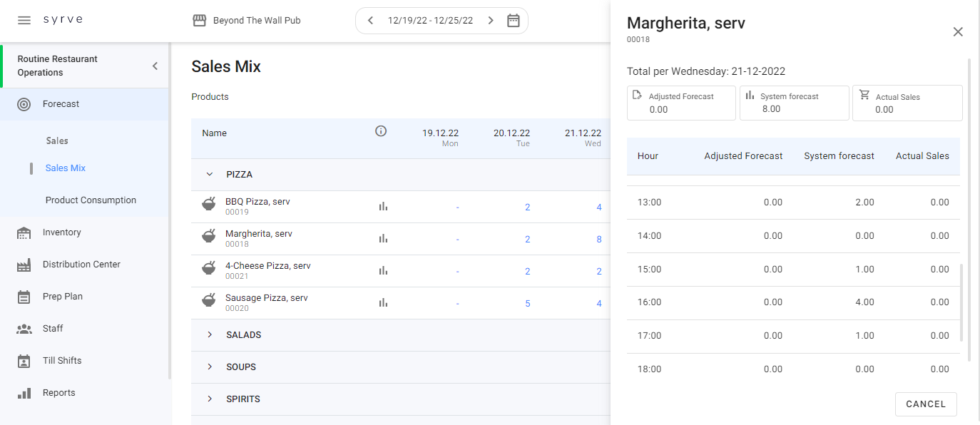Open the hamburger navigation menu
This screenshot has width=980, height=425.
[24, 21]
